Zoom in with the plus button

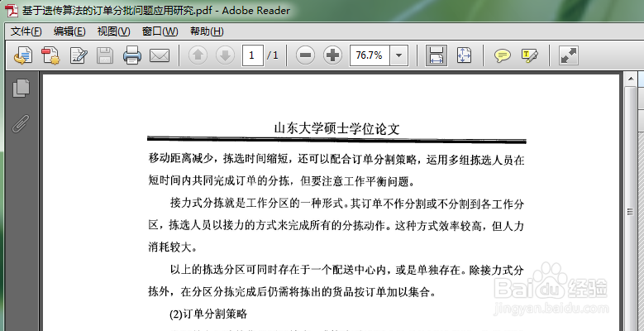332,55
